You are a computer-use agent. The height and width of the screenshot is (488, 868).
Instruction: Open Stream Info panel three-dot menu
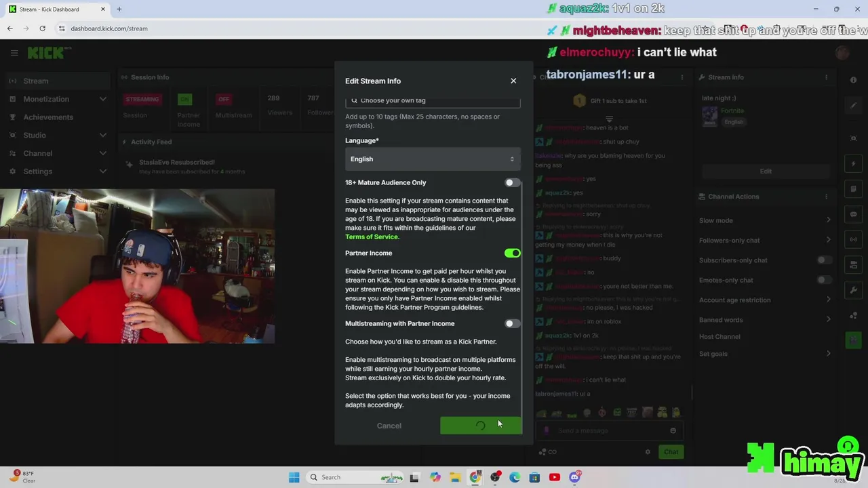coord(826,77)
